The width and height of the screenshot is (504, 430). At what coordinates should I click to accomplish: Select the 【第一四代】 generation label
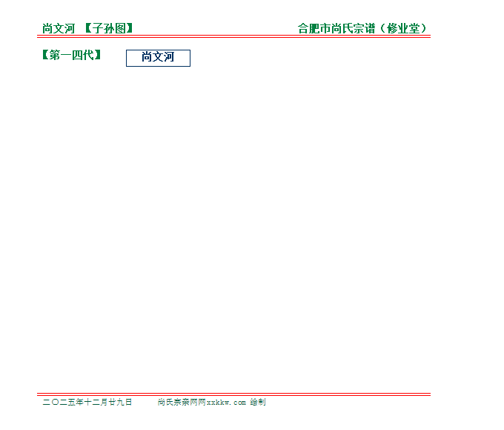tap(72, 55)
